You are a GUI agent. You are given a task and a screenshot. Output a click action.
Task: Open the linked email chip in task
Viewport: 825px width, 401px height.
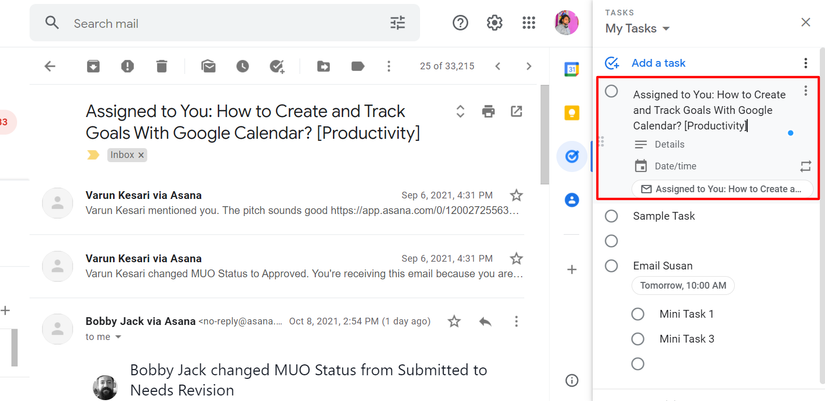[722, 189]
